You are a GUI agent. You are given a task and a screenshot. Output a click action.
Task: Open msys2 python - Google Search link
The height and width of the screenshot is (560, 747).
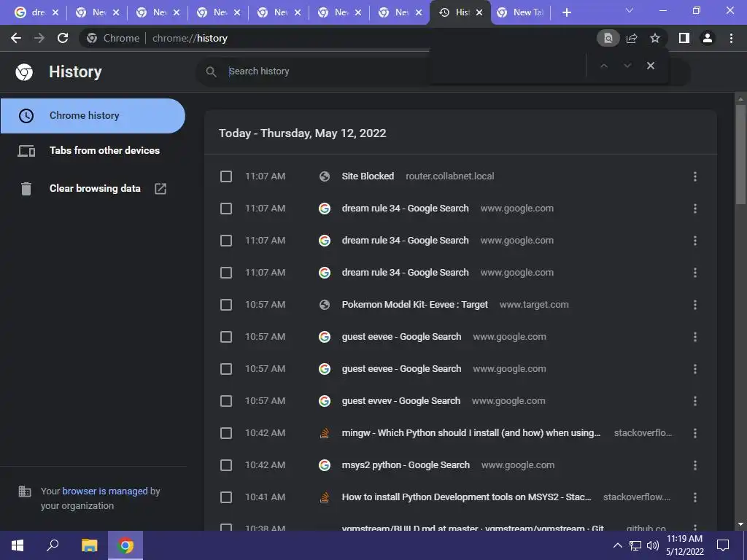[406, 465]
